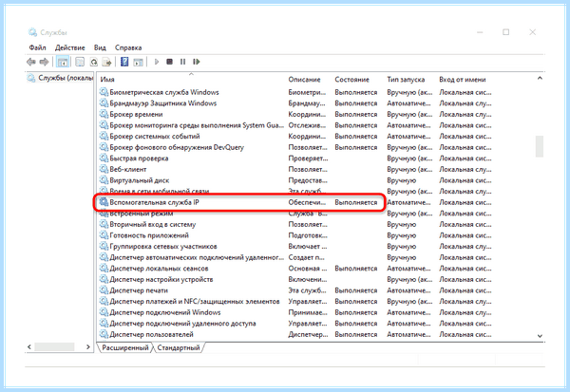Image resolution: width=570 pixels, height=392 pixels.
Task: Click gear icon of Вспомогательная служба IP
Action: point(104,202)
